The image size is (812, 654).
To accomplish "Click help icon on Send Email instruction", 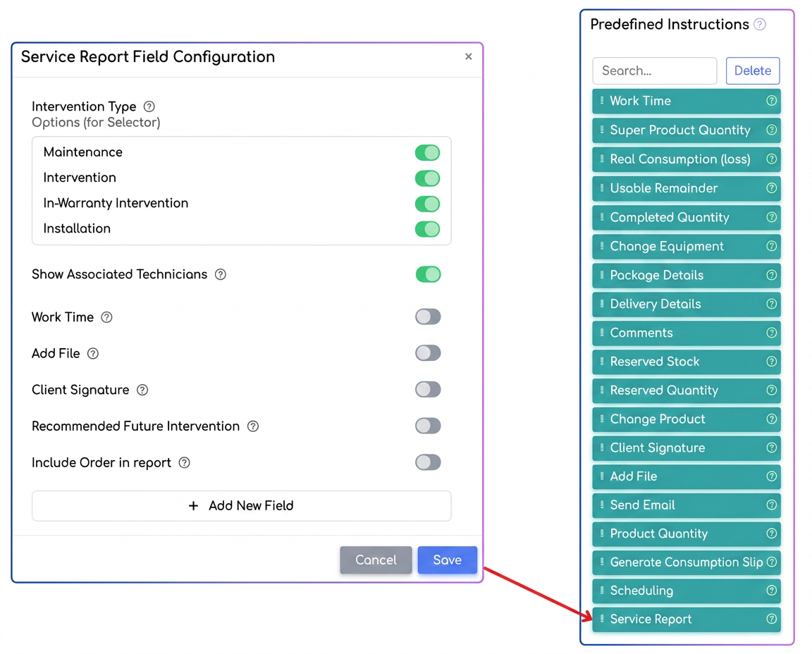I will [x=771, y=505].
